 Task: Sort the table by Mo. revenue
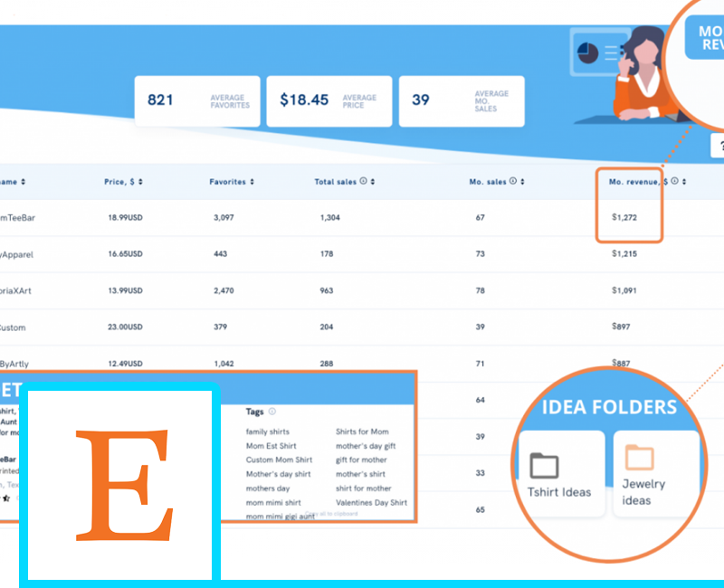point(684,182)
